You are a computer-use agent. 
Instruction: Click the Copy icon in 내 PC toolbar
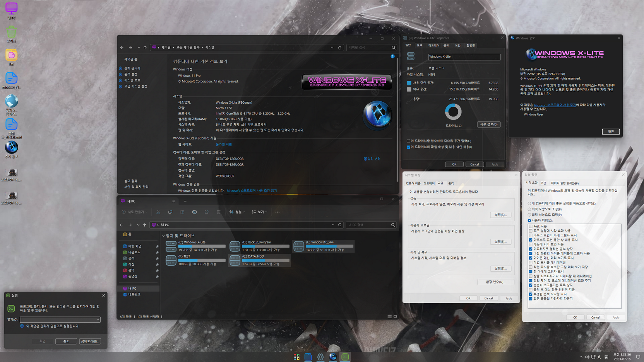(x=170, y=212)
